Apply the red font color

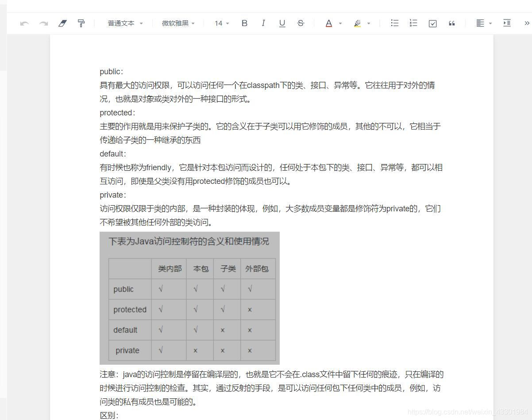click(329, 23)
